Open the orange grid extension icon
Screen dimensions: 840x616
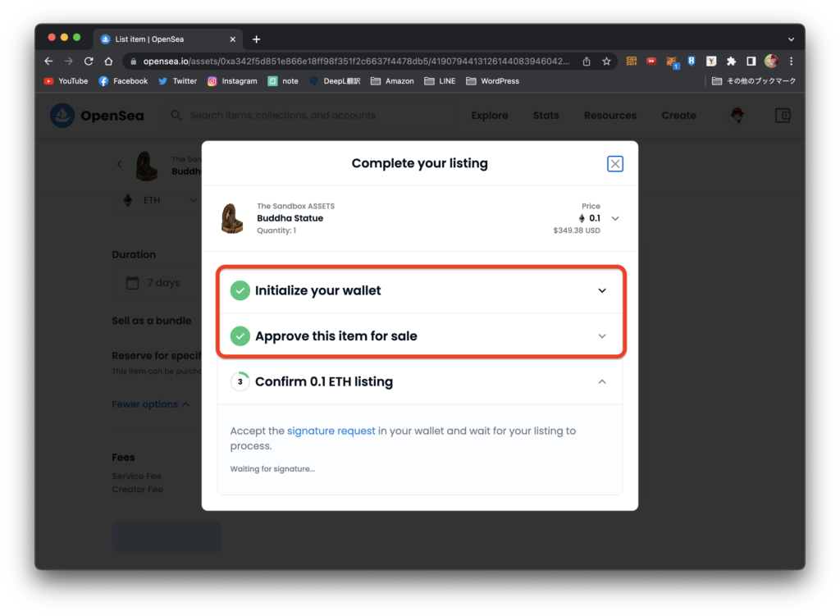pos(632,61)
